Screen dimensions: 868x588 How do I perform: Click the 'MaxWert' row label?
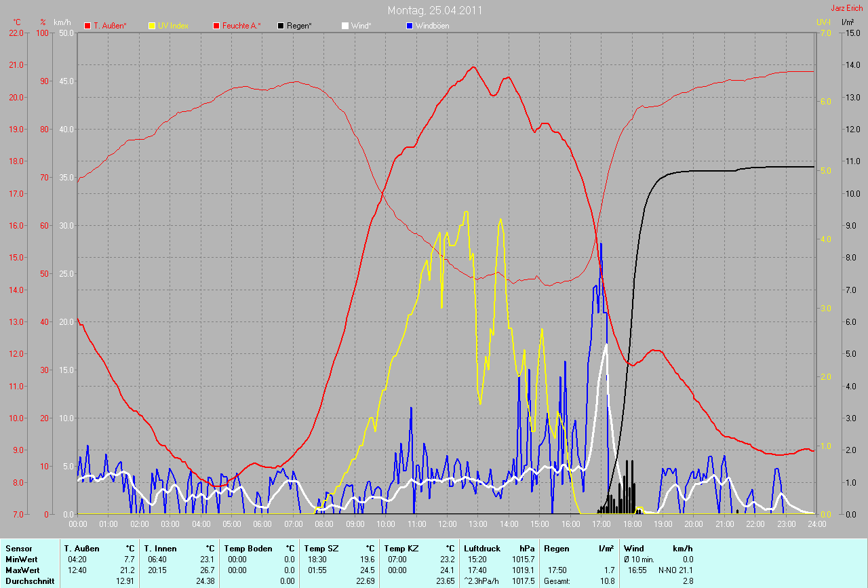click(22, 570)
